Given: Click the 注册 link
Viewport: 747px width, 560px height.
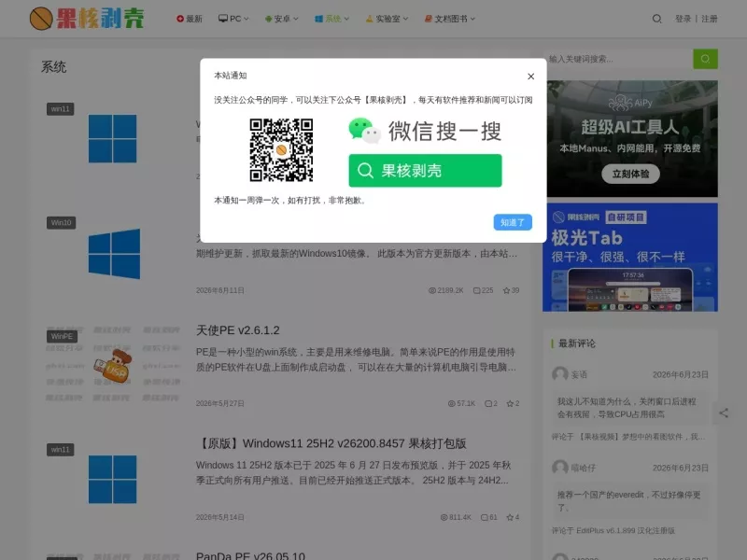Looking at the screenshot, I should click(x=710, y=19).
